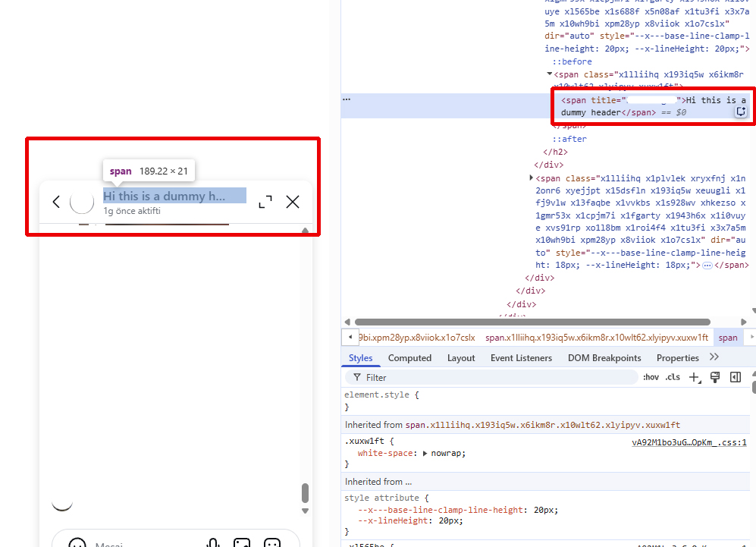The image size is (756, 547).
Task: Attach a photo using the image icon
Action: click(x=242, y=543)
